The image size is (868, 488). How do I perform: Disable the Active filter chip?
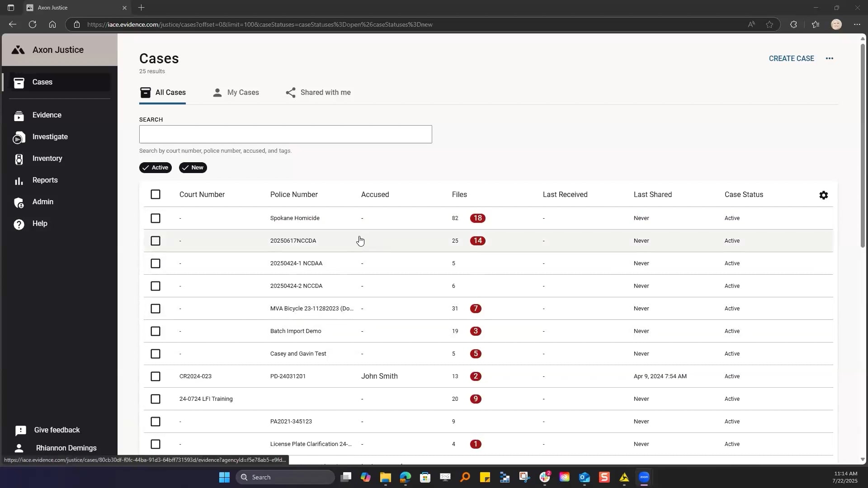point(155,167)
